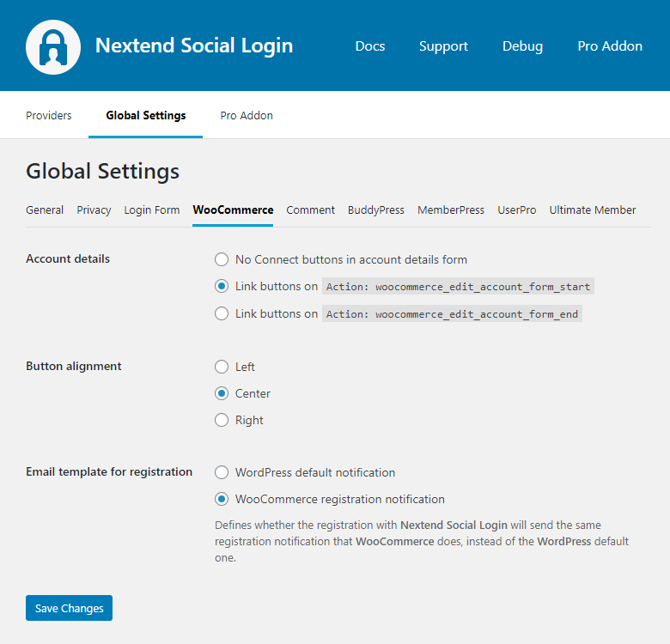Viewport: 670px width, 644px height.
Task: Switch to the Providers tab
Action: coord(49,115)
